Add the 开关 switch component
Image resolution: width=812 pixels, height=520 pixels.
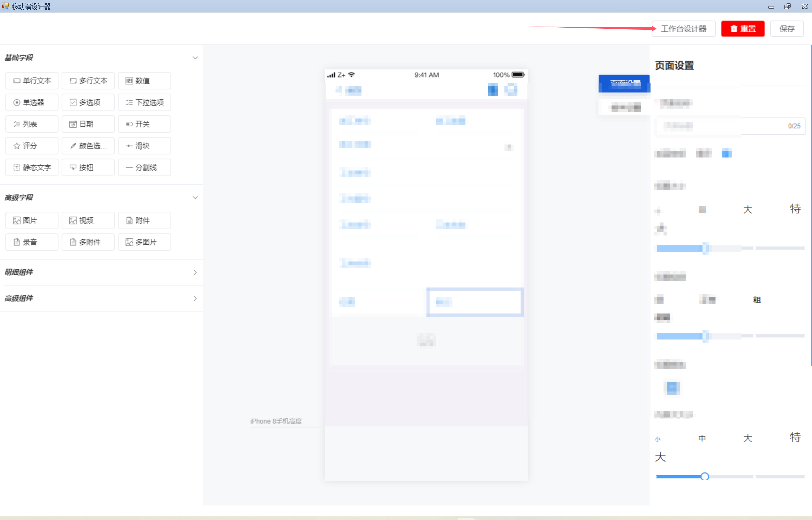tap(144, 124)
